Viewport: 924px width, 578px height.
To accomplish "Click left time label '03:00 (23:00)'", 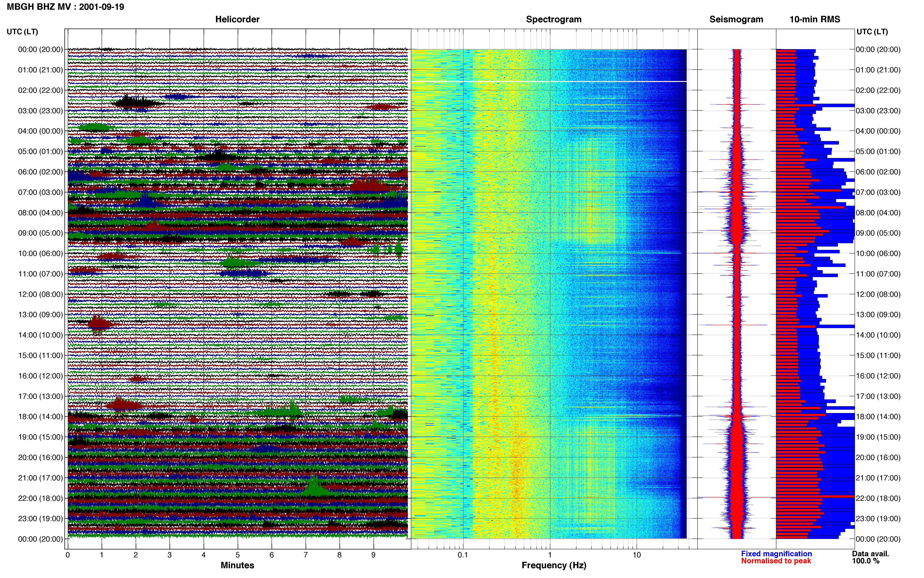I will 41,111.
